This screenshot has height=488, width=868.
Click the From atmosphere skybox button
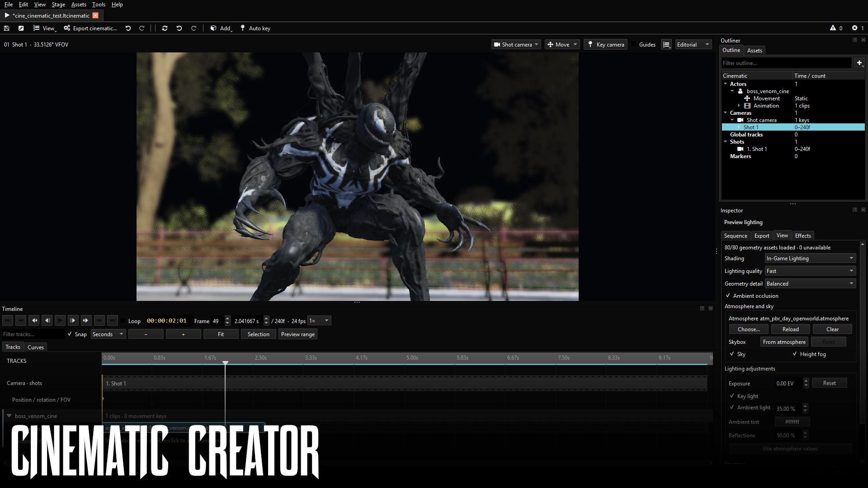(x=784, y=342)
